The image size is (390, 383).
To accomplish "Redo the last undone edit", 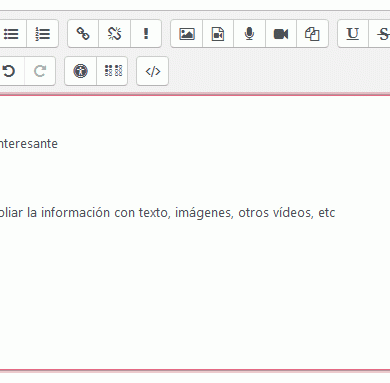I will 40,71.
